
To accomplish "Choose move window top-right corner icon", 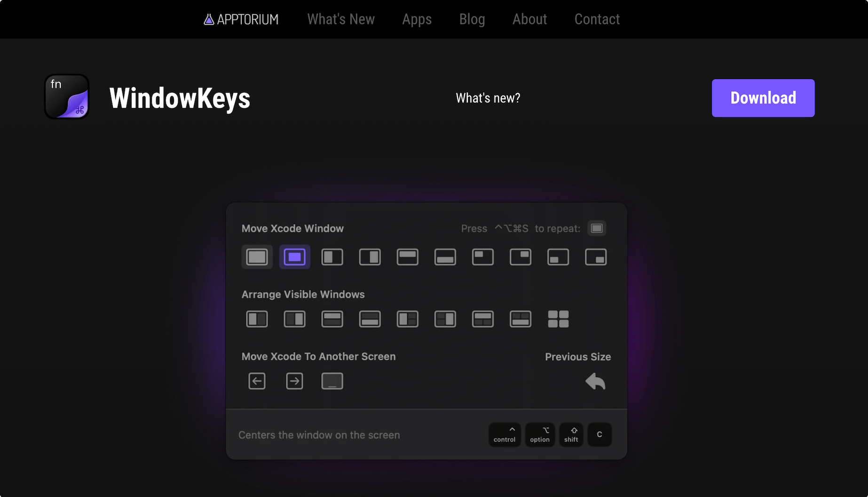I will tap(521, 257).
